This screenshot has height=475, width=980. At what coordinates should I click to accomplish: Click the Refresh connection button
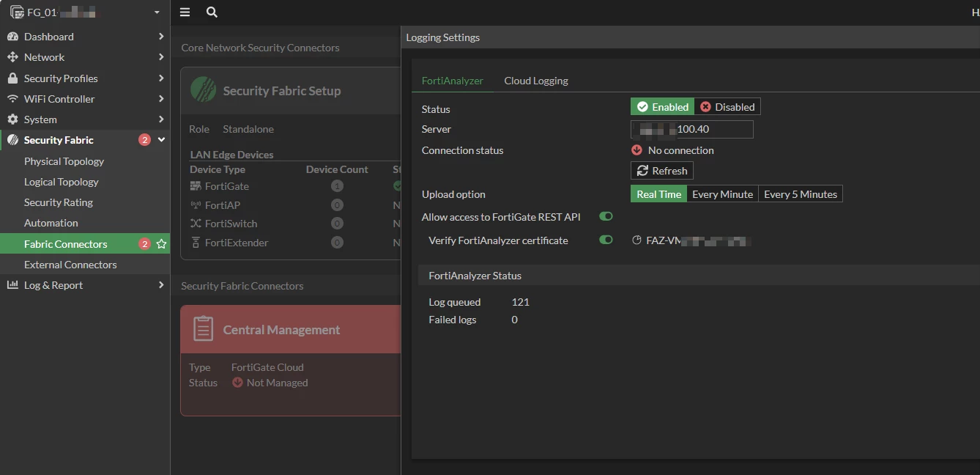[x=662, y=171]
